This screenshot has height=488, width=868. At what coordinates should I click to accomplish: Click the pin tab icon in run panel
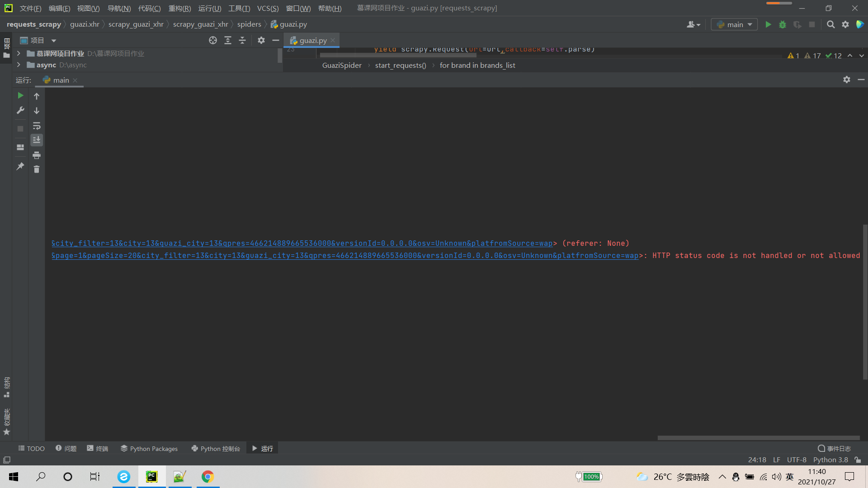[20, 167]
